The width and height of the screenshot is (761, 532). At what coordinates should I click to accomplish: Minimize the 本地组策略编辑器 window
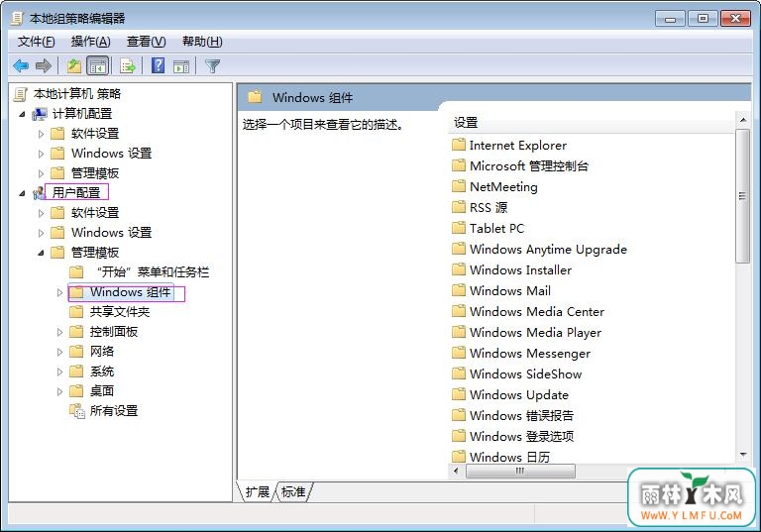click(670, 19)
